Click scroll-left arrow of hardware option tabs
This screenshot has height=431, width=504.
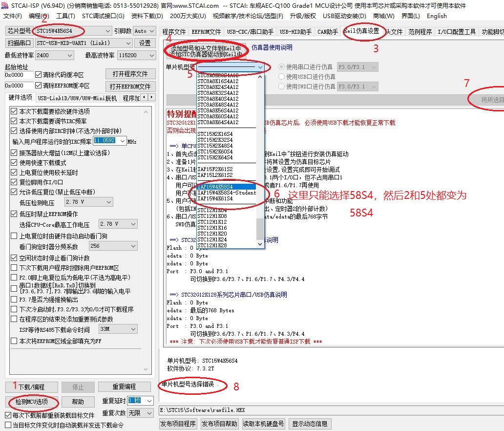145,97
